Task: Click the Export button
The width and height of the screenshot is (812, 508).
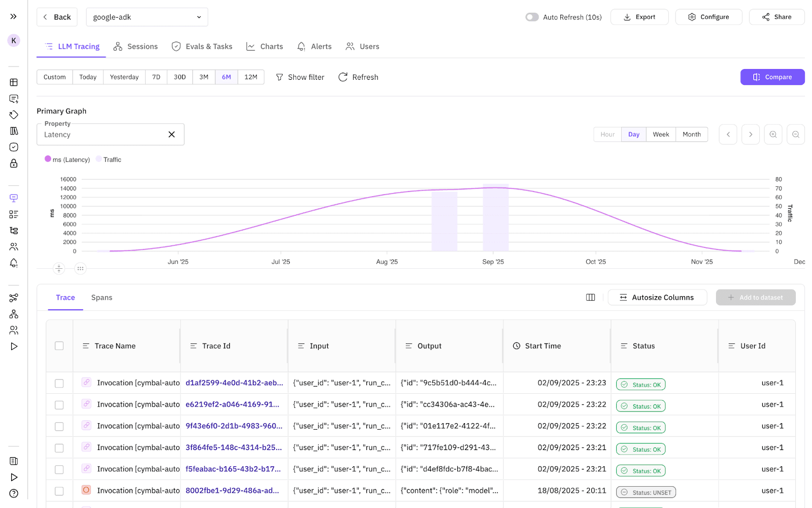Action: point(639,17)
